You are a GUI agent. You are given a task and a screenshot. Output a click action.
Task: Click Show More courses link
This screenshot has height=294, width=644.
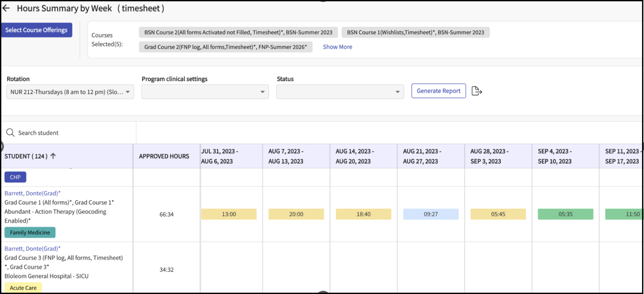(x=337, y=47)
